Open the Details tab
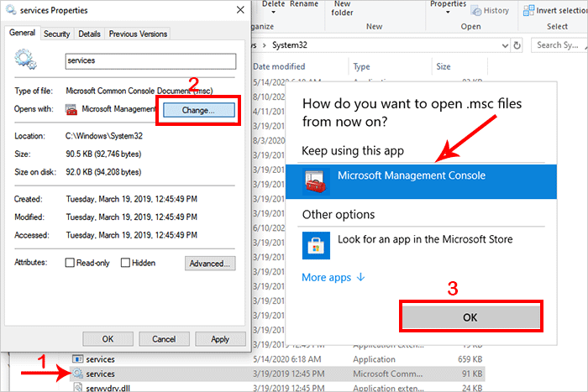The height and width of the screenshot is (392, 588). [89, 34]
